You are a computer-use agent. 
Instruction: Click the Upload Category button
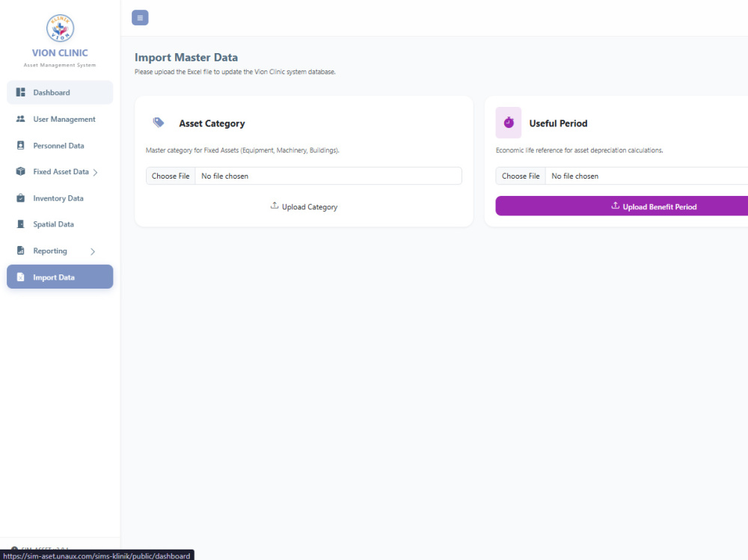pos(304,206)
